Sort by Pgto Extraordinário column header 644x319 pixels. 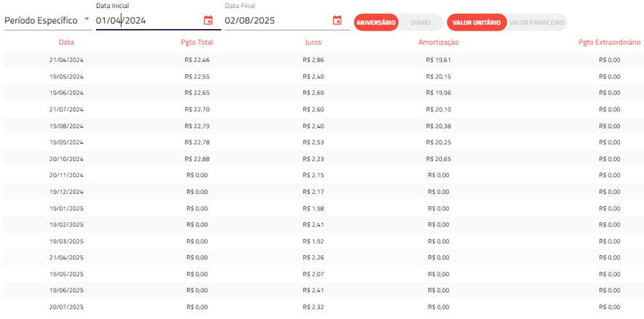coord(610,42)
